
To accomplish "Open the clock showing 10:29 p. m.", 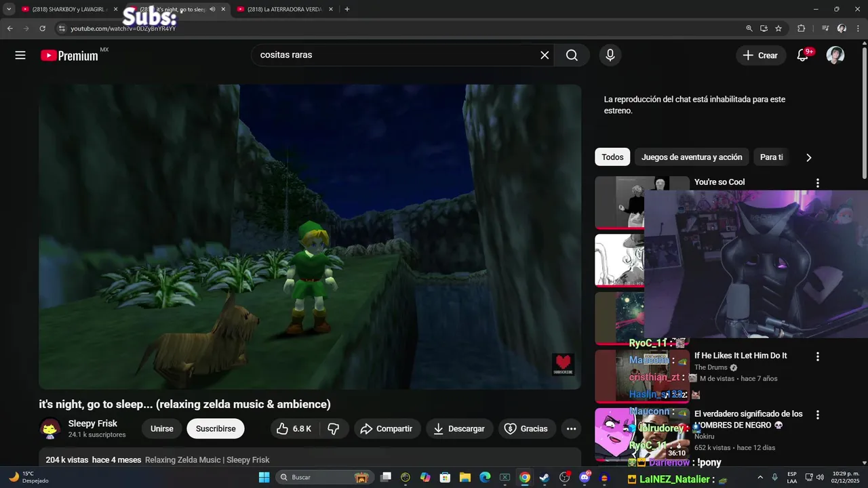I will point(845,477).
